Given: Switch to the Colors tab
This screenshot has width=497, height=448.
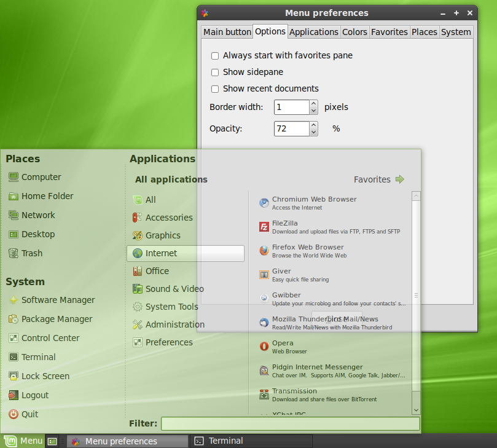Looking at the screenshot, I should coord(354,32).
